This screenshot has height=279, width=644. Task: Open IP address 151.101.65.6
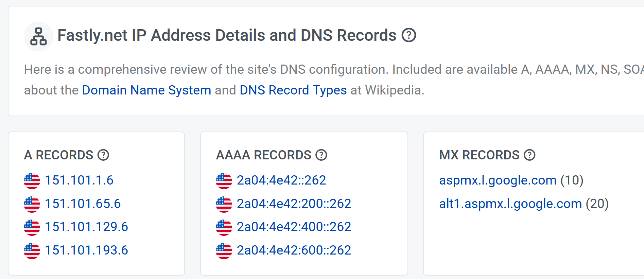(x=83, y=204)
